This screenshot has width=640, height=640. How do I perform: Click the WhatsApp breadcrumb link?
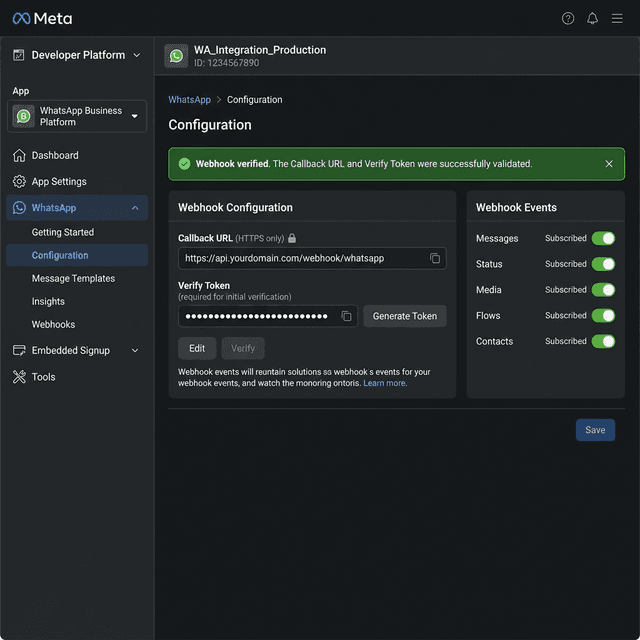pyautogui.click(x=190, y=100)
